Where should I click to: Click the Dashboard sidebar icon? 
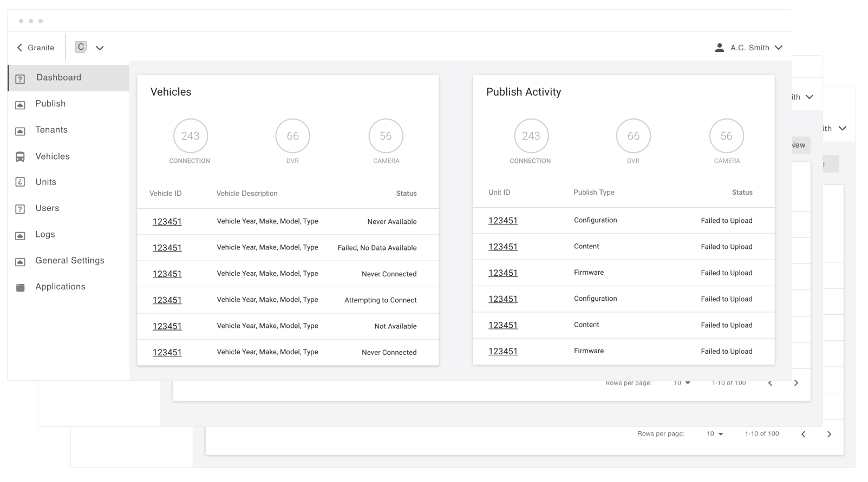click(x=20, y=79)
